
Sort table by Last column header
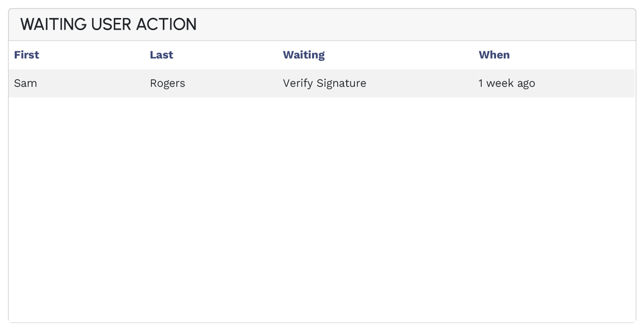[161, 55]
